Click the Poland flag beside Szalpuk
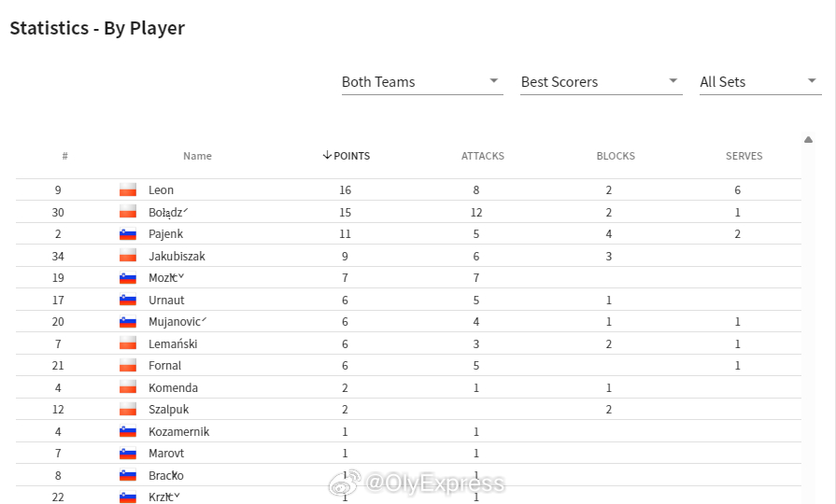 128,409
